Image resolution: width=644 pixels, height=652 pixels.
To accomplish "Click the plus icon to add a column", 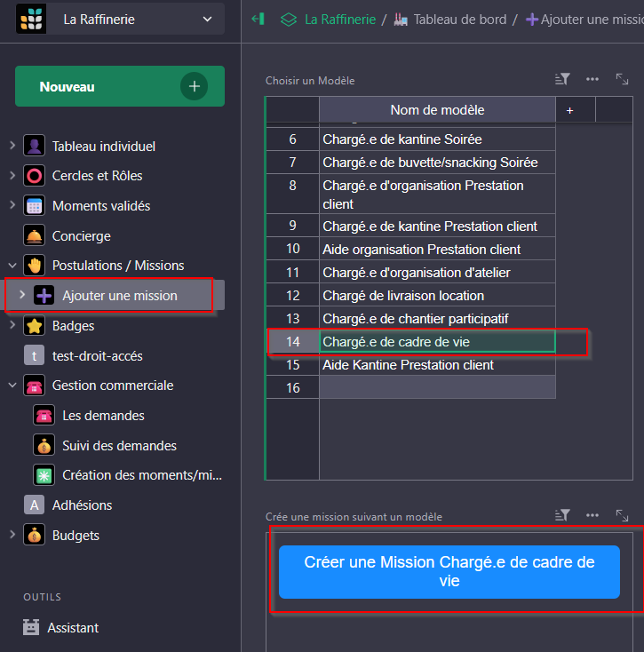I will (x=569, y=110).
